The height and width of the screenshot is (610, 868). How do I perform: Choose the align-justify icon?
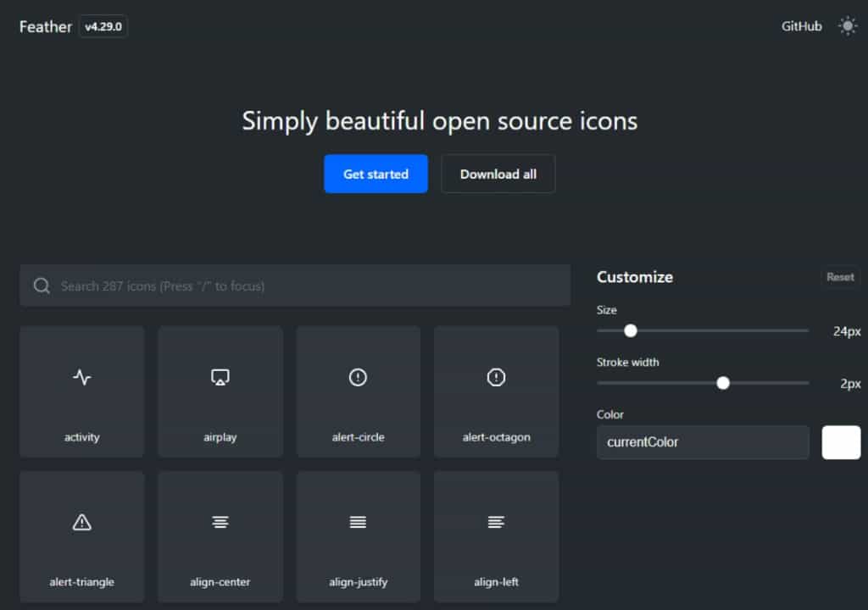(358, 536)
